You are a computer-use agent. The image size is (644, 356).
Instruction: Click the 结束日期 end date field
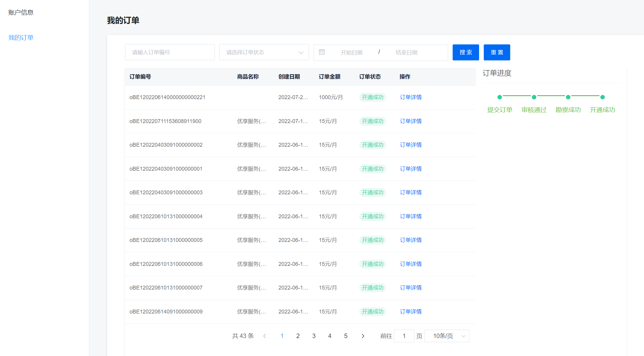pos(406,52)
